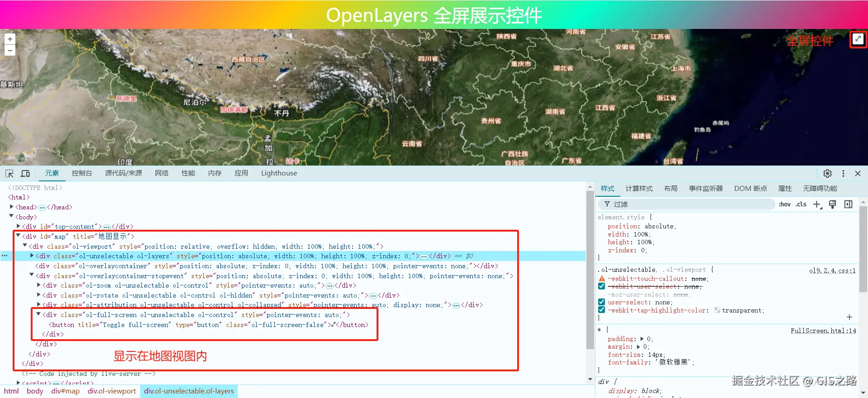Expand the ol-zoom div node

[x=39, y=285]
